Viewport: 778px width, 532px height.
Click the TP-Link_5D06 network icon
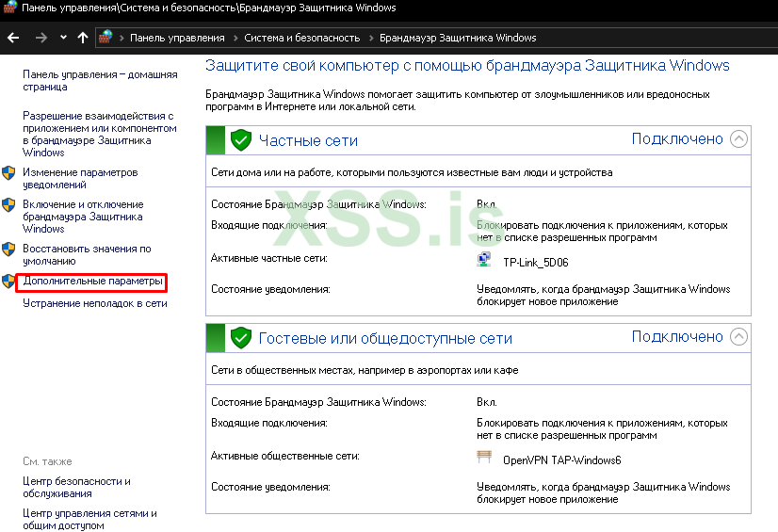point(484,261)
